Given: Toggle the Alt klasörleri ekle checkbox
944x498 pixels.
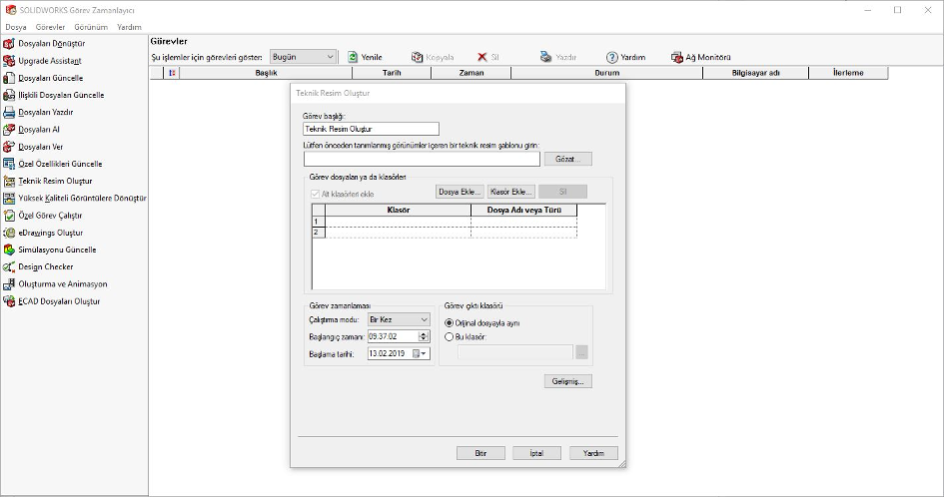Looking at the screenshot, I should point(314,193).
